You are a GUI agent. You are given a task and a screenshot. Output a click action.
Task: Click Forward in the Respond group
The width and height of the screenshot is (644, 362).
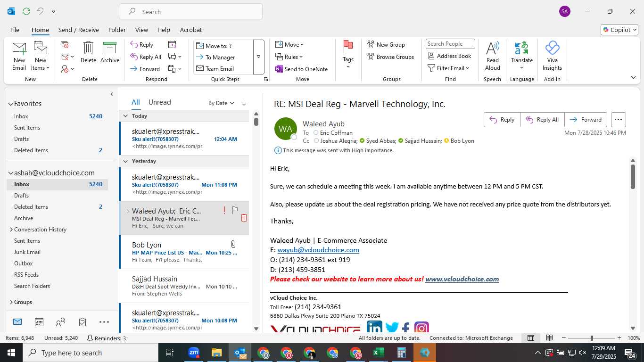pyautogui.click(x=145, y=69)
